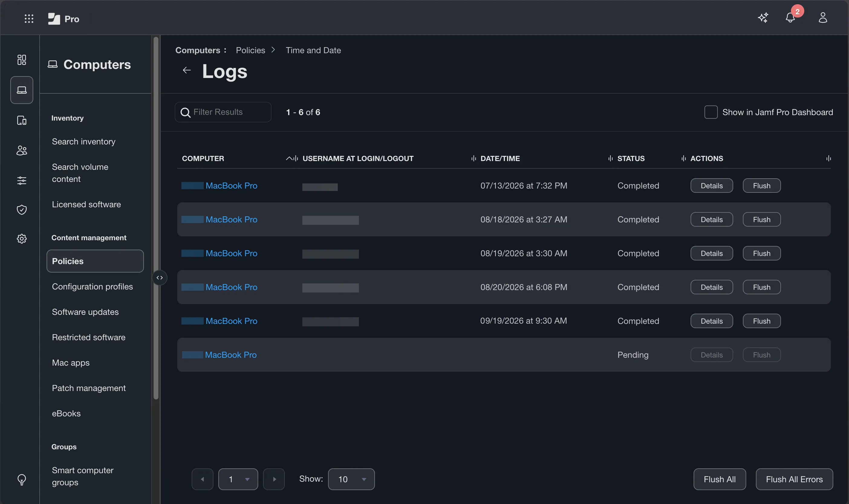The height and width of the screenshot is (504, 849).
Task: Open MacBook Pro link dated 07/13/2026
Action: coord(231,186)
